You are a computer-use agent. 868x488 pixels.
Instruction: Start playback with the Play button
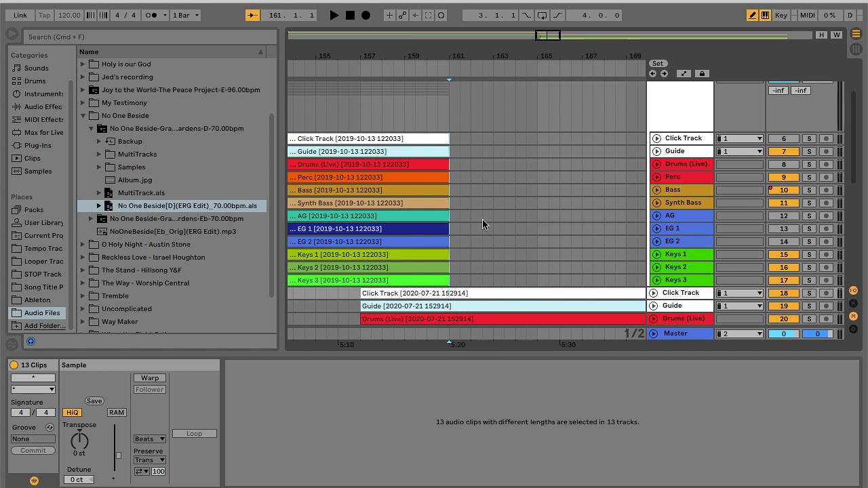click(x=334, y=15)
